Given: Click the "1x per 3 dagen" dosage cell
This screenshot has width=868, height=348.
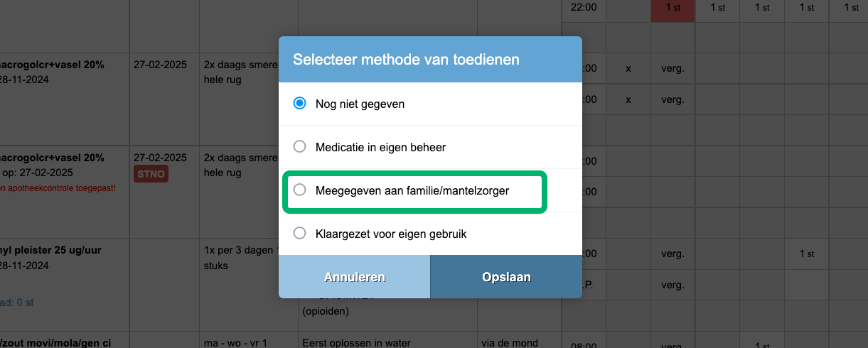Looking at the screenshot, I should click(236, 251).
